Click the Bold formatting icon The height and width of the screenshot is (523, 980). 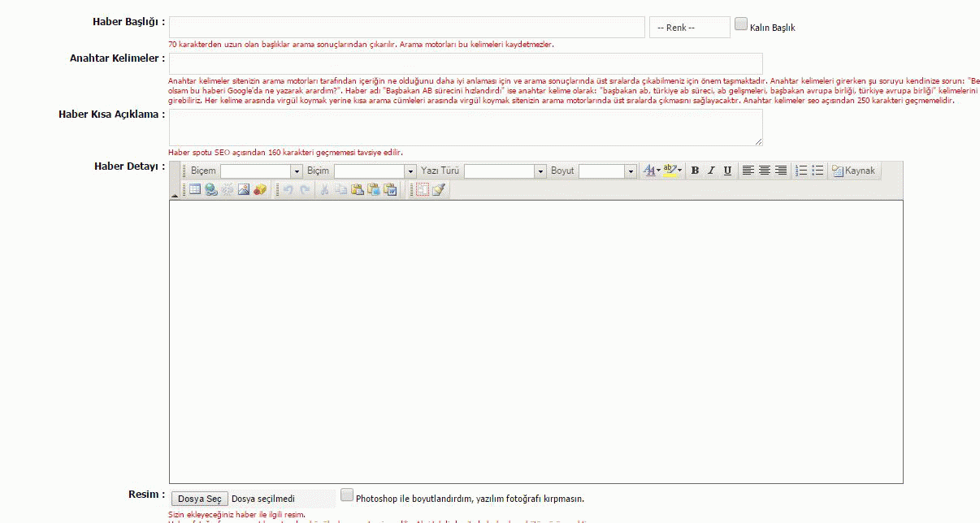[x=695, y=171]
